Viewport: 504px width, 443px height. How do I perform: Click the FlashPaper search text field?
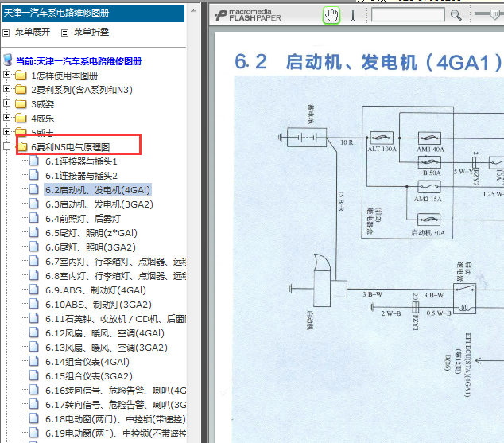[x=408, y=15]
